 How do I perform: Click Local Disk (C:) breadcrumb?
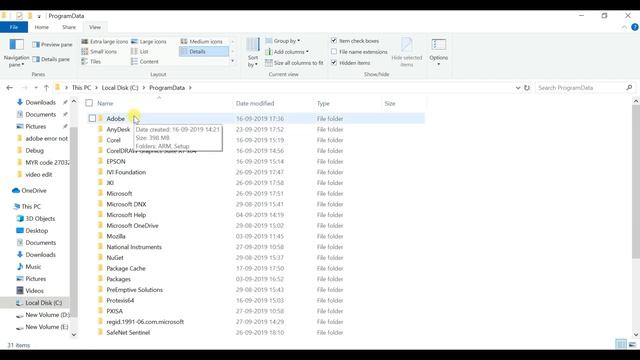tap(120, 88)
